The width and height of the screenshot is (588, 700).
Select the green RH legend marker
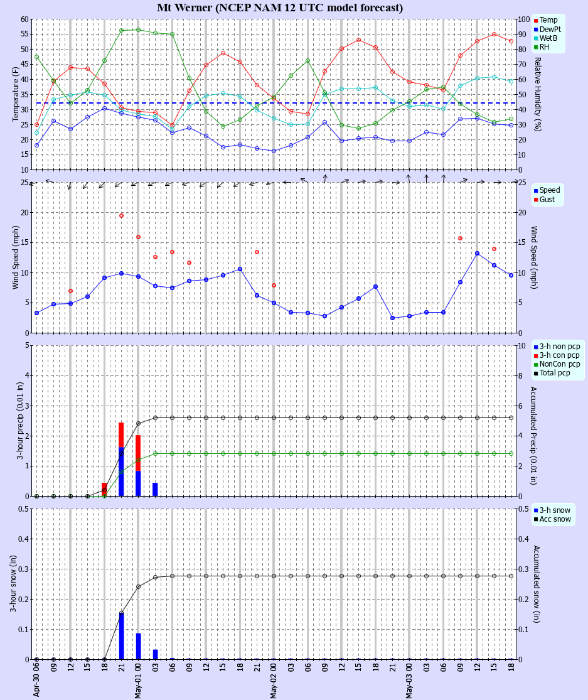[x=536, y=47]
